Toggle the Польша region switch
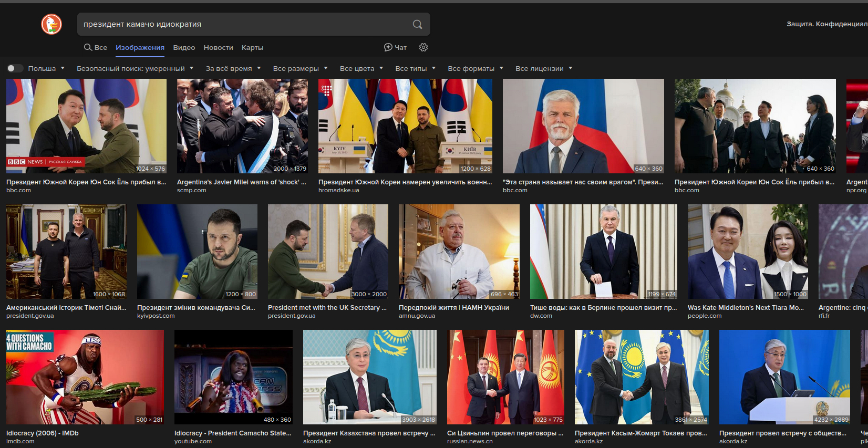The image size is (868, 448). tap(15, 68)
